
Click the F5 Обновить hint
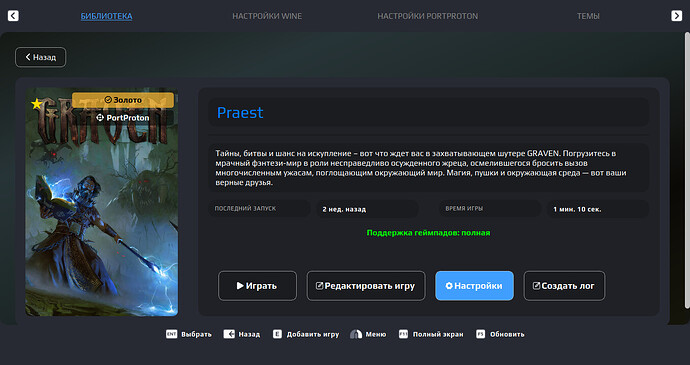(500, 334)
